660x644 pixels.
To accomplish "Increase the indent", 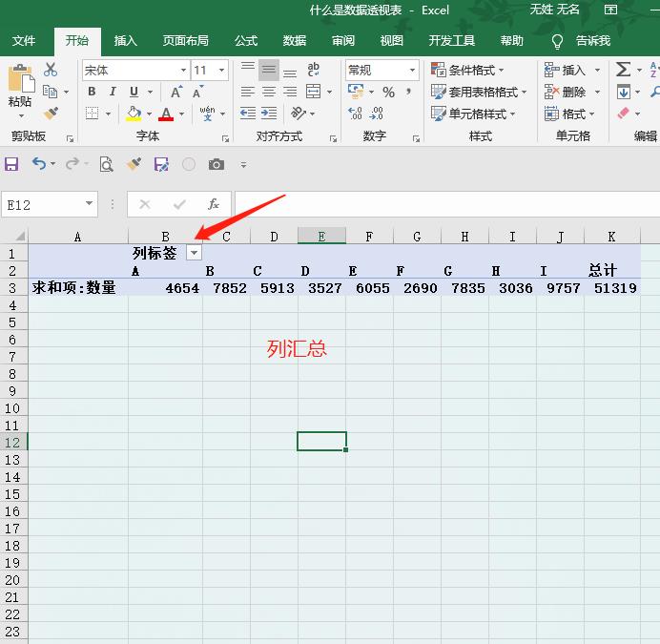I will [269, 114].
